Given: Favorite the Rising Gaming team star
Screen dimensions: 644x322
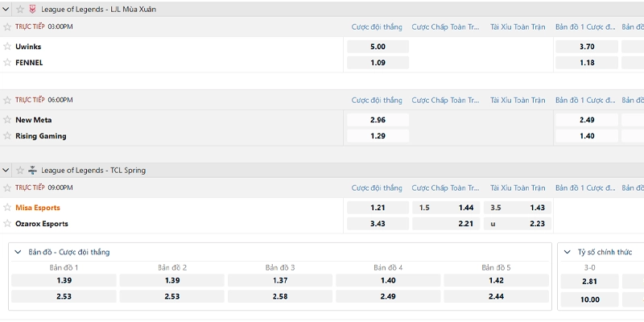Looking at the screenshot, I should pyautogui.click(x=7, y=135).
